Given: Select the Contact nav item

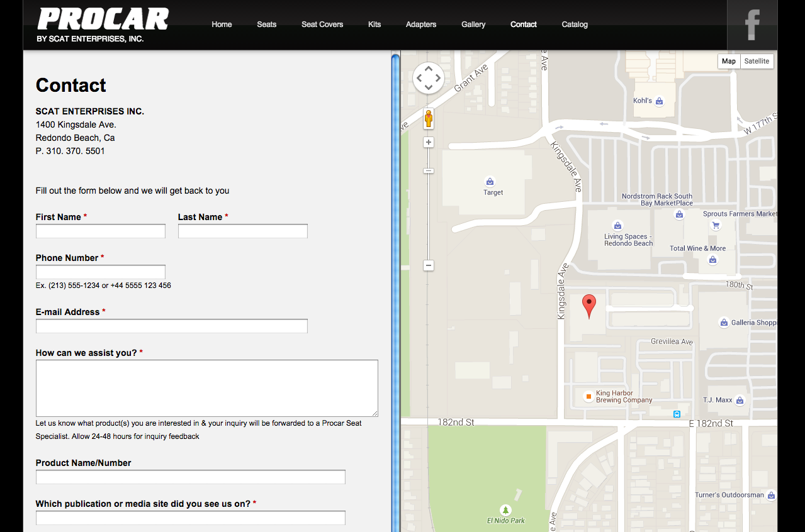Looking at the screenshot, I should [x=524, y=25].
